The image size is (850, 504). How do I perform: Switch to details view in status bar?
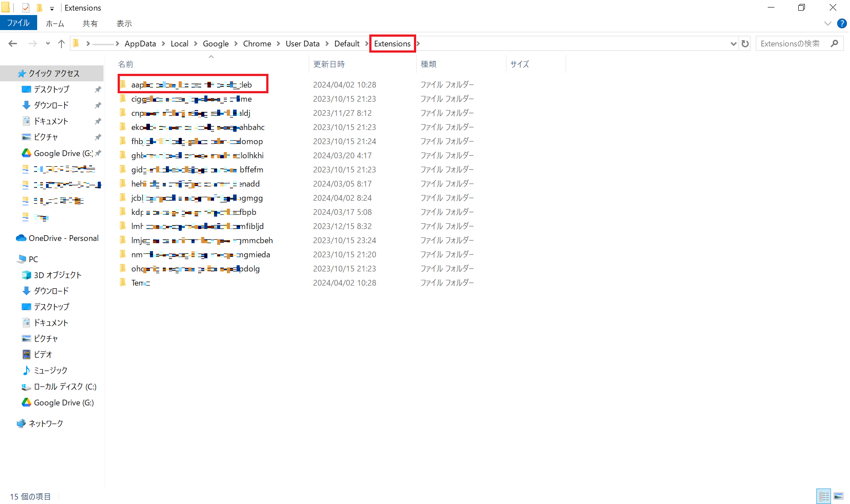(x=824, y=496)
